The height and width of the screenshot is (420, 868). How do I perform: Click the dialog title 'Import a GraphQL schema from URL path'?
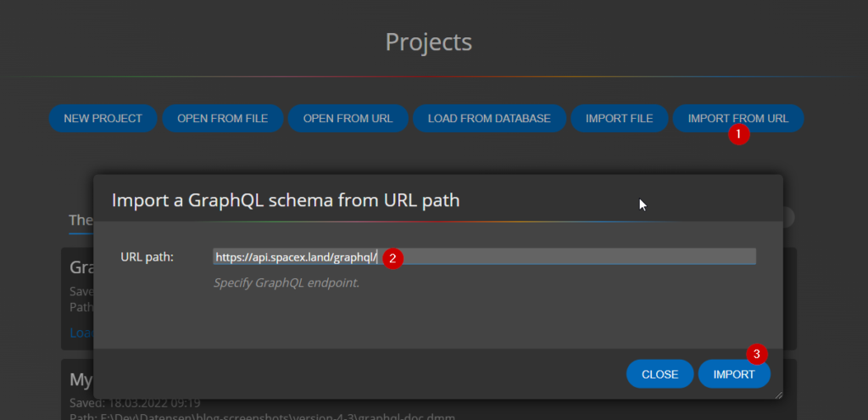[x=286, y=200]
